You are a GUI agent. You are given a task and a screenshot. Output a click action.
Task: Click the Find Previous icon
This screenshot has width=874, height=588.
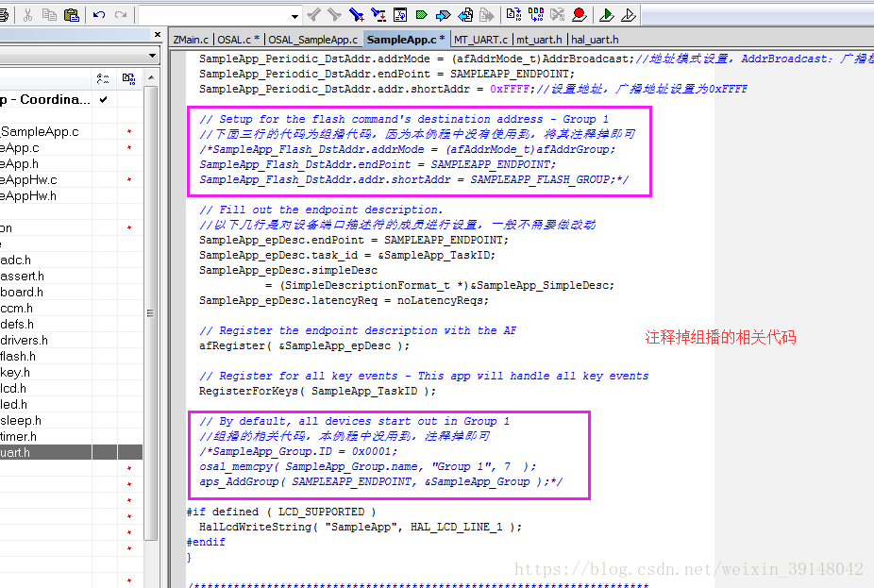click(313, 15)
